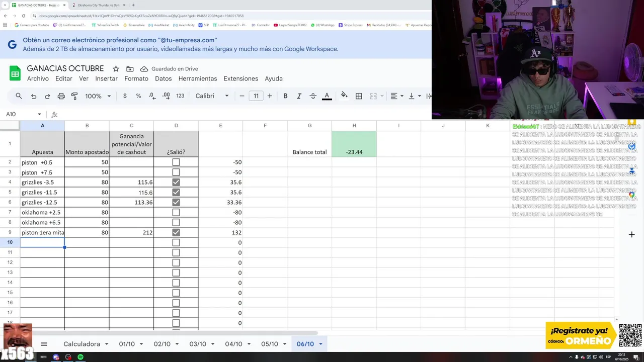Edit the font size input field

[x=256, y=96]
